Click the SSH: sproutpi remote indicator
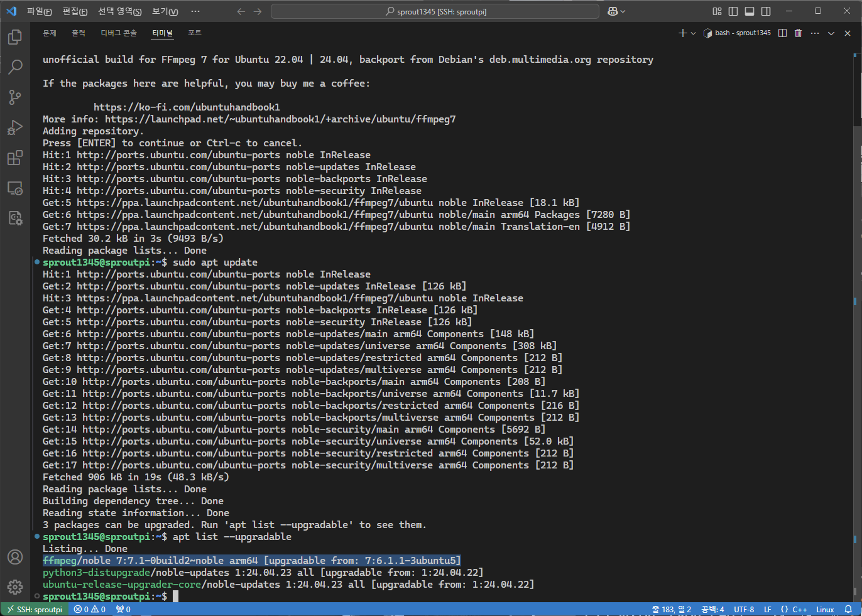 pyautogui.click(x=35, y=609)
